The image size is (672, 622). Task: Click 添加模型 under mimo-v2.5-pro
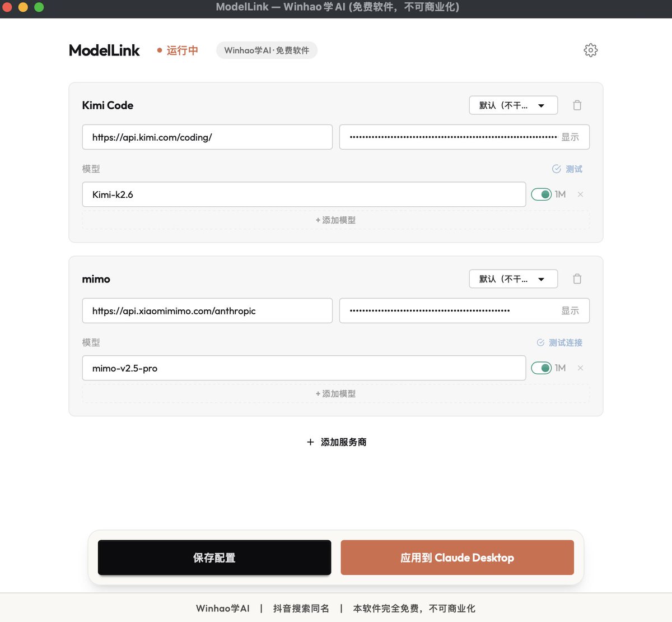pyautogui.click(x=335, y=394)
